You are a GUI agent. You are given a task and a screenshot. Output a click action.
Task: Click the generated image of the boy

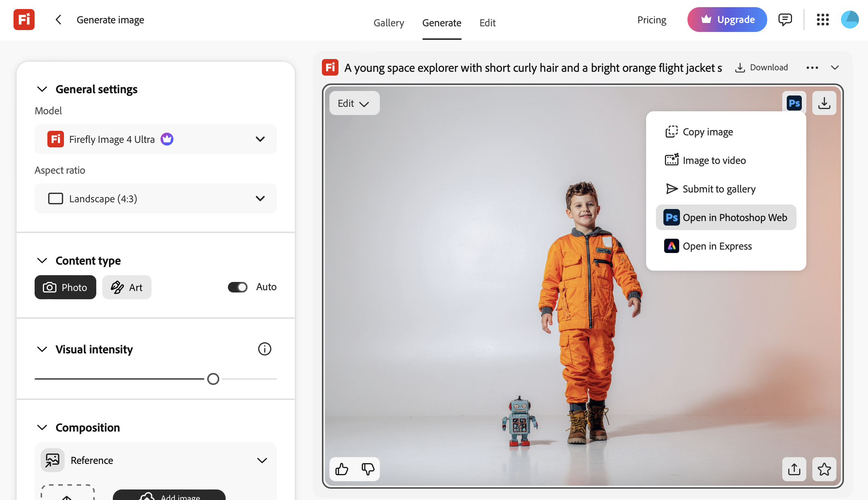[583, 286]
